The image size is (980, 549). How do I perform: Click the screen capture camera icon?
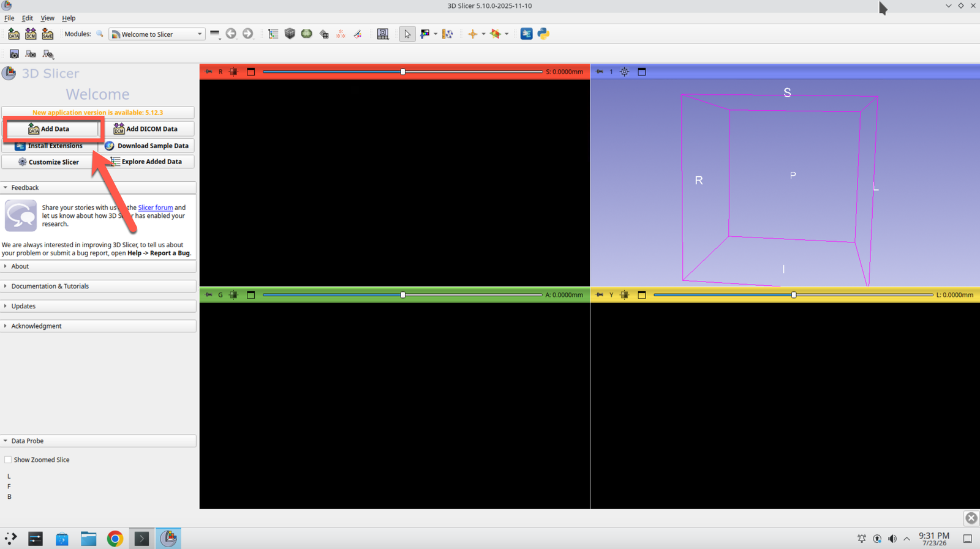pyautogui.click(x=14, y=54)
